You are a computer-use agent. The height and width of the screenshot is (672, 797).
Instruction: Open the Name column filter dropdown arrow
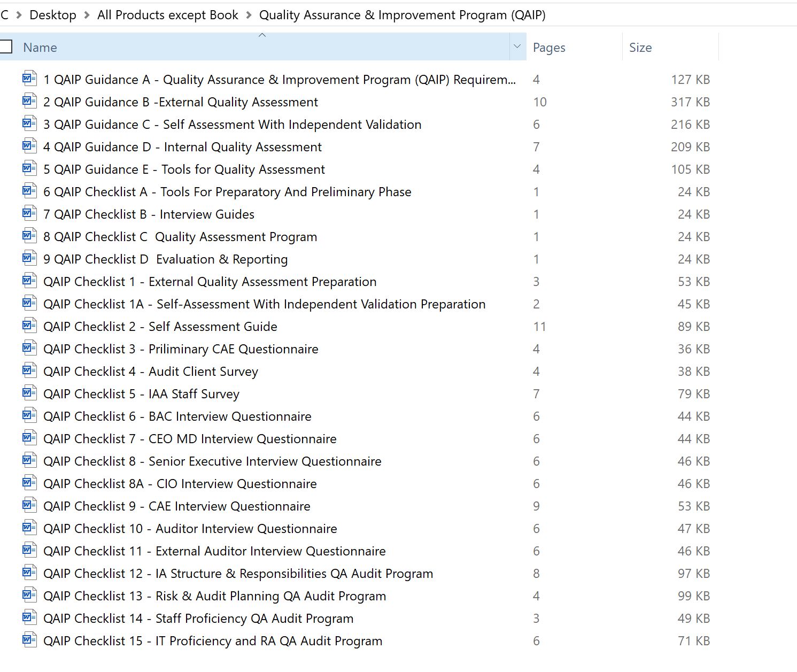coord(517,47)
